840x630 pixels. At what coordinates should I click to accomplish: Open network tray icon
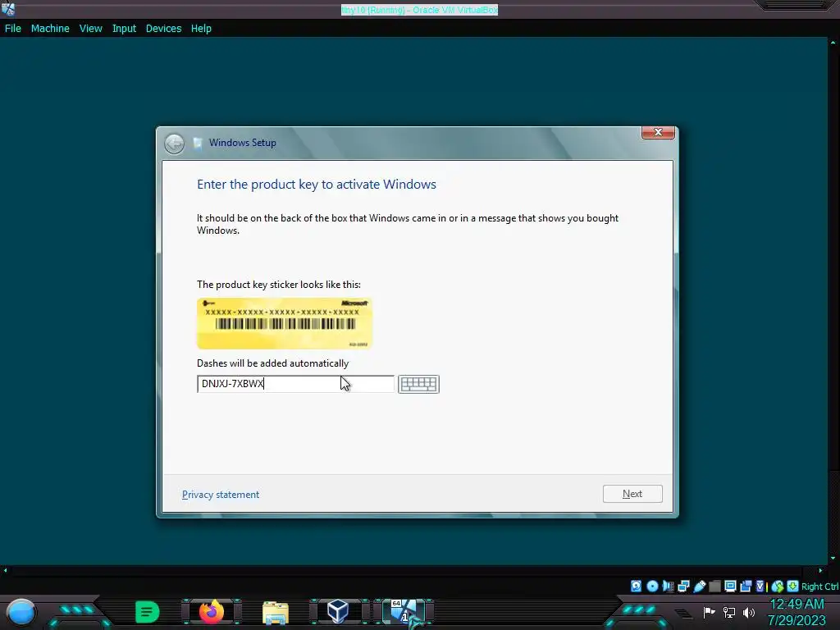[x=729, y=612]
